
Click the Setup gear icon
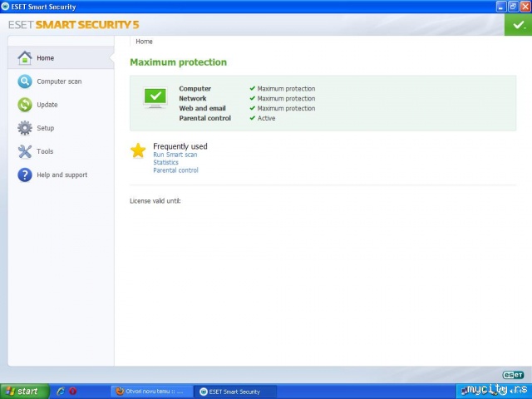click(x=25, y=128)
